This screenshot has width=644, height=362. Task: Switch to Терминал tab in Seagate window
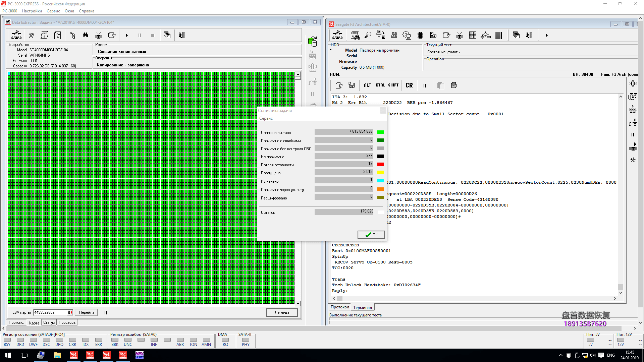(362, 307)
